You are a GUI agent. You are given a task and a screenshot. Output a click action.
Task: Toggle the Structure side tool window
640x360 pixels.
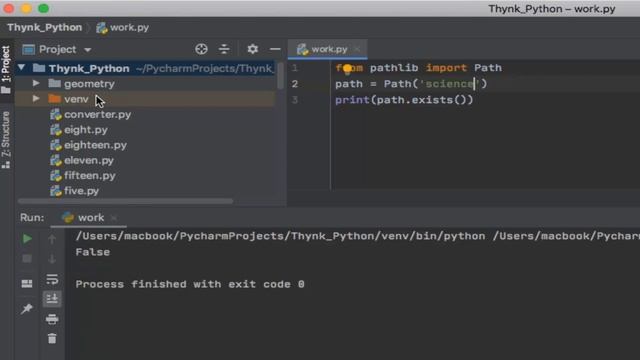(6, 140)
